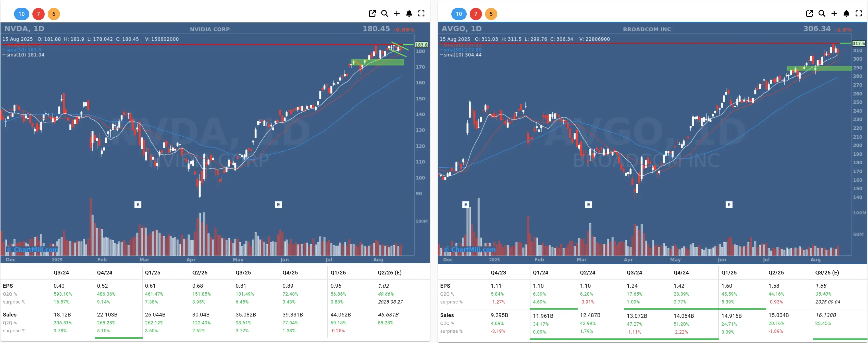Viewport: 868px width, 343px height.
Task: Click NVDA price label 183.8
Action: click(421, 45)
